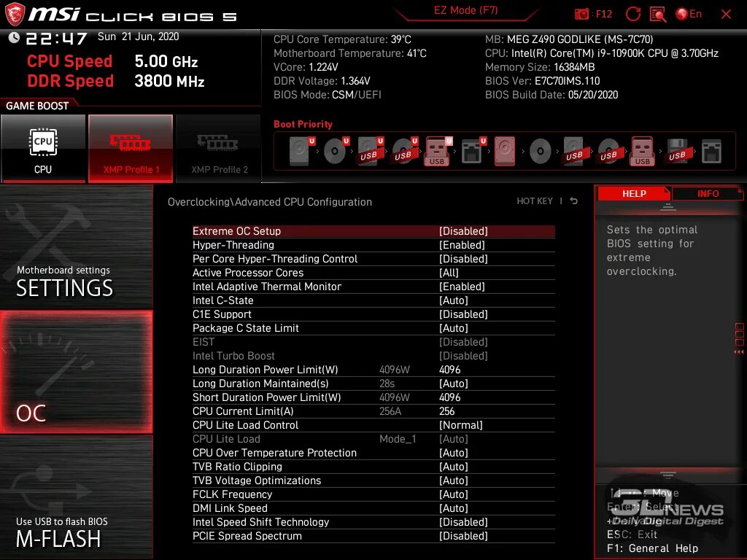Viewport: 747px width, 560px height.
Task: Open the SETTINGS section
Action: coord(76,246)
